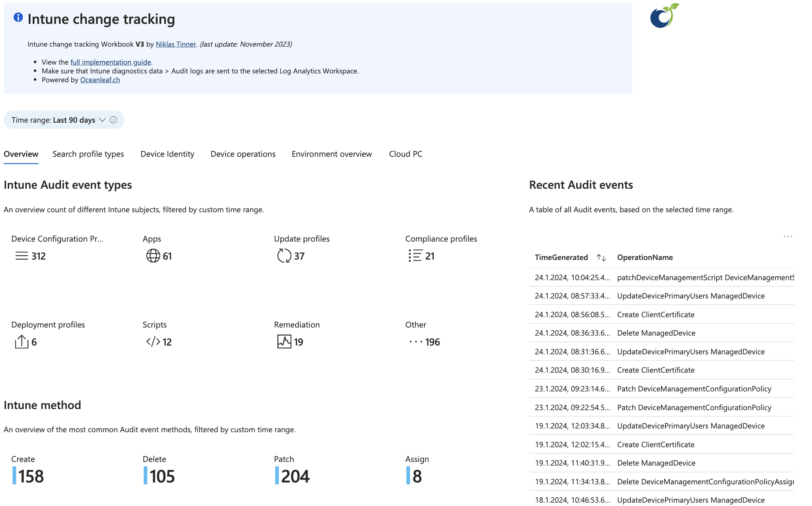Click the hamburger lines icon for Device Configuration

pos(22,256)
